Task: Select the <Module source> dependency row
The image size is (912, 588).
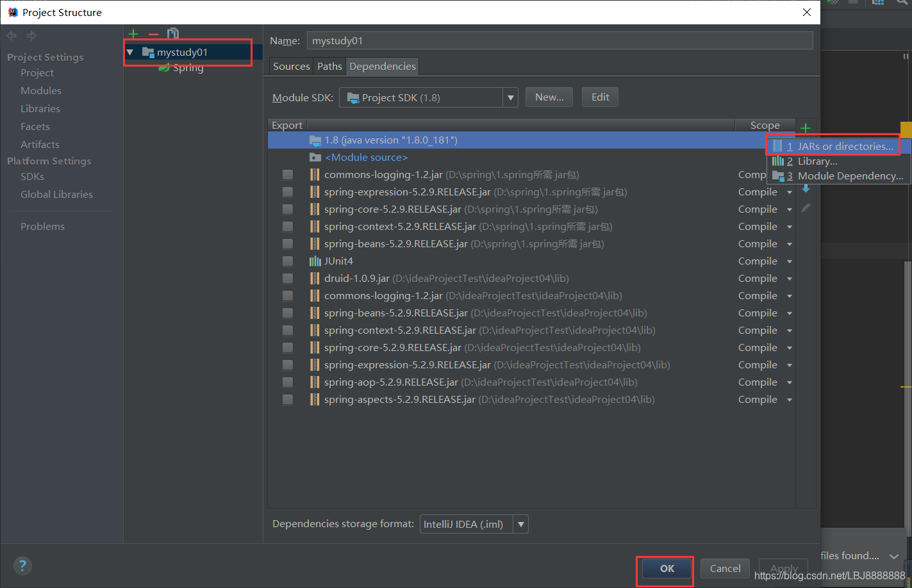Action: tap(531, 158)
